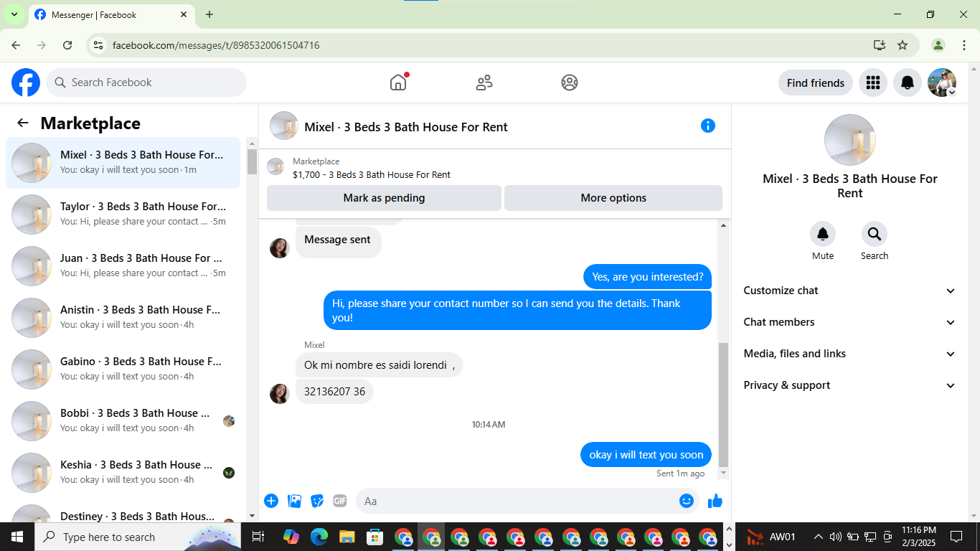Open Juan conversation in the list
The width and height of the screenshot is (980, 551).
tap(123, 265)
